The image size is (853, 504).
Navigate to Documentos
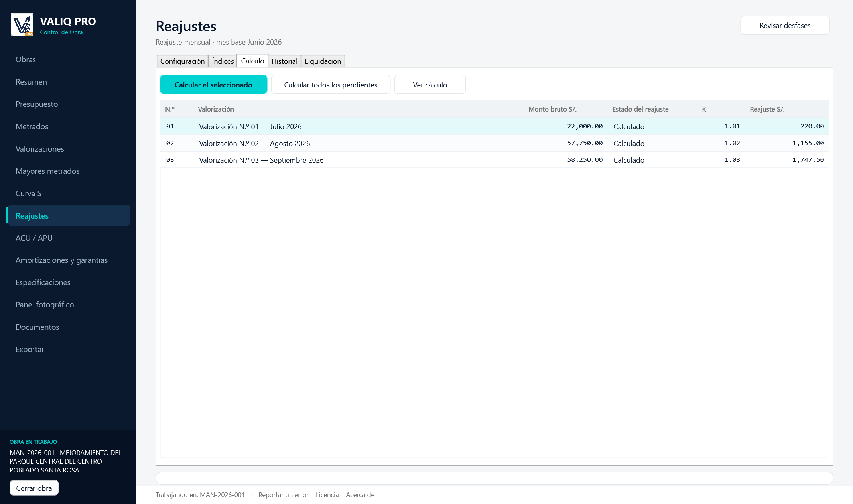point(37,327)
